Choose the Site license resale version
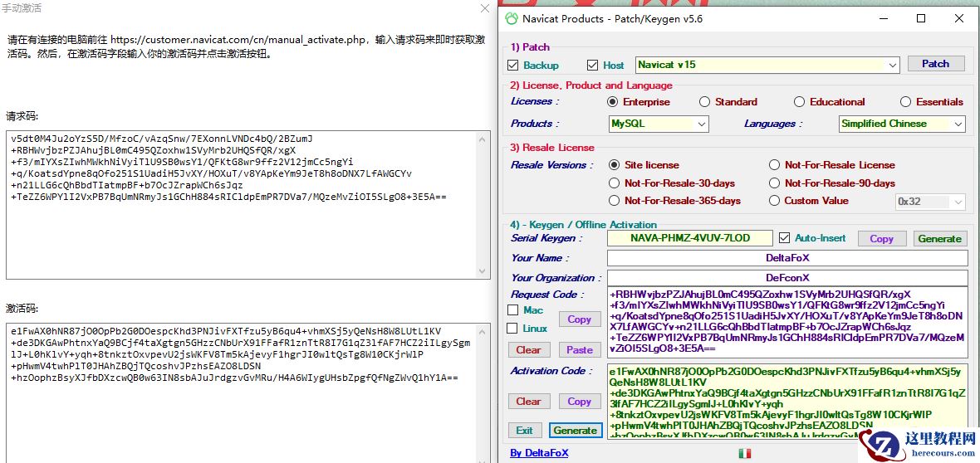This screenshot has width=980, height=463. [614, 165]
